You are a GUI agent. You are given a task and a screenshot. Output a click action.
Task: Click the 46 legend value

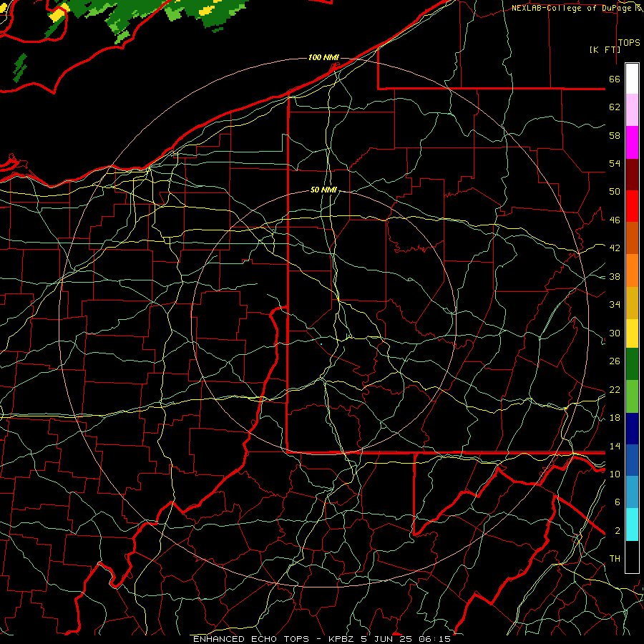pos(615,220)
